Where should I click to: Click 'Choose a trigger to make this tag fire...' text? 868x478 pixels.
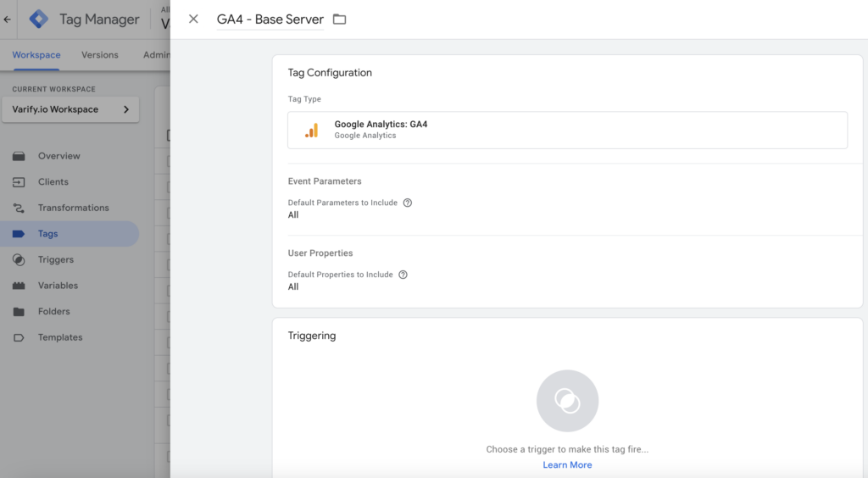click(x=567, y=450)
